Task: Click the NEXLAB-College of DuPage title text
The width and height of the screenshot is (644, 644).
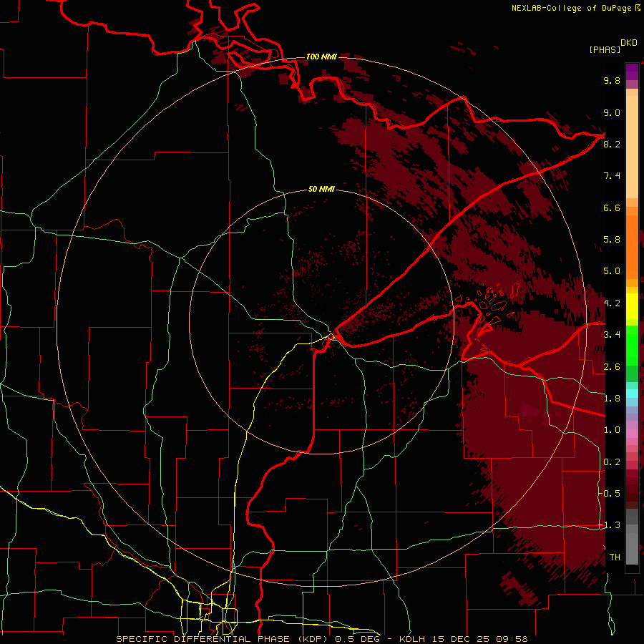Action: click(x=575, y=8)
